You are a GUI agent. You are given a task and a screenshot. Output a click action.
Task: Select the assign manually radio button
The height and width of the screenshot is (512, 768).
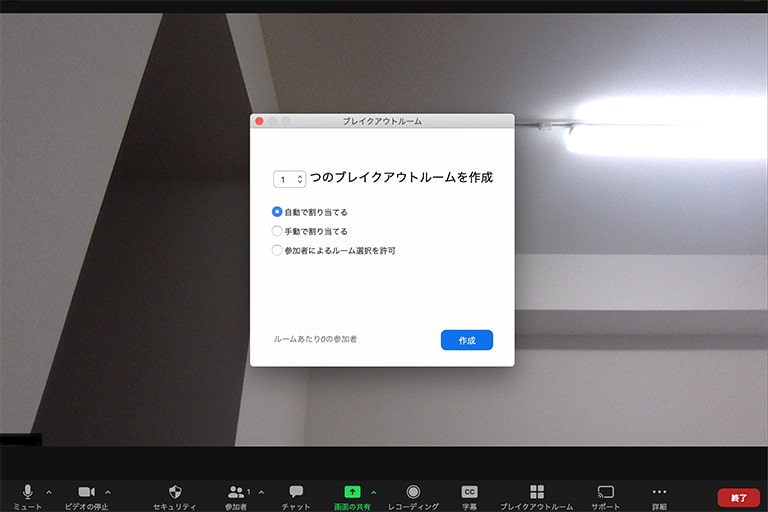pyautogui.click(x=277, y=231)
